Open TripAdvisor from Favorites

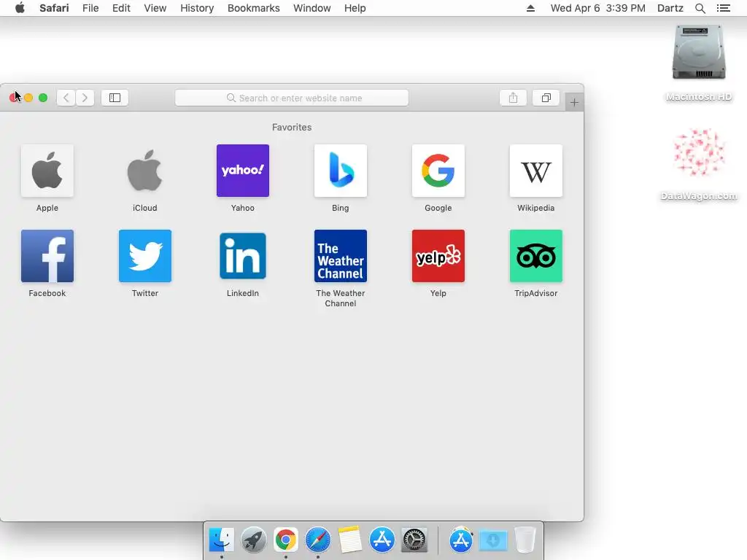(x=535, y=256)
